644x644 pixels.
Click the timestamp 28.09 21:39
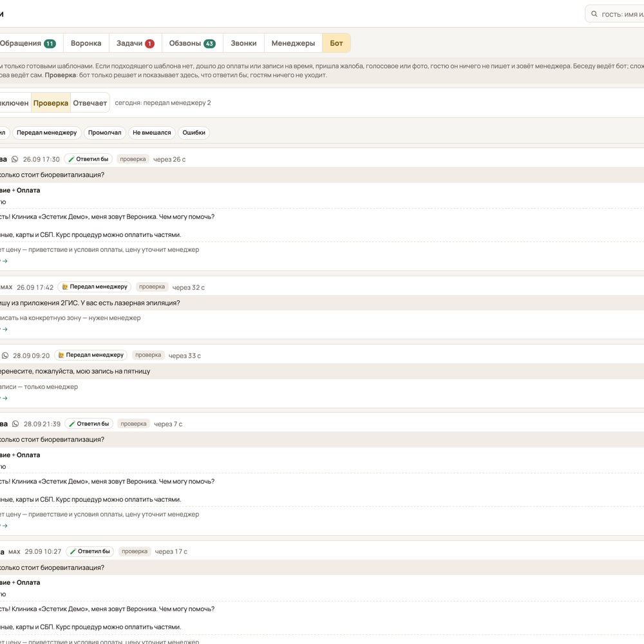[42, 424]
